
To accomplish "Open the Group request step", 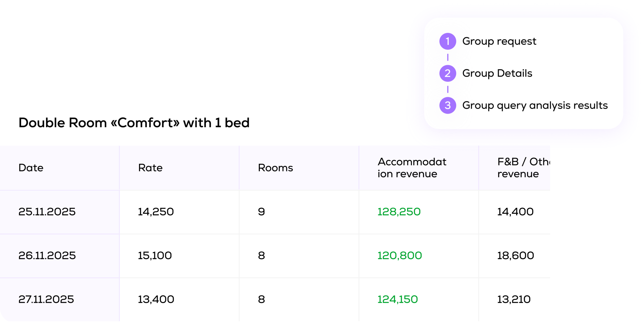I will (x=499, y=41).
